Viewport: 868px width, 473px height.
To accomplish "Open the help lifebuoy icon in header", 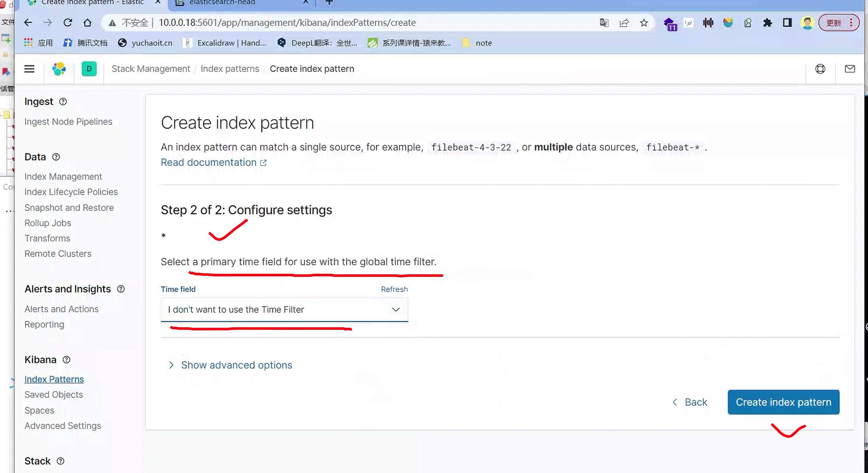I will point(820,69).
